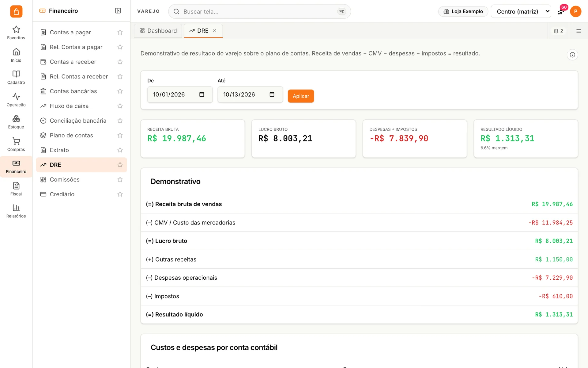
Task: Switch to the Dashboard tab
Action: point(158,31)
